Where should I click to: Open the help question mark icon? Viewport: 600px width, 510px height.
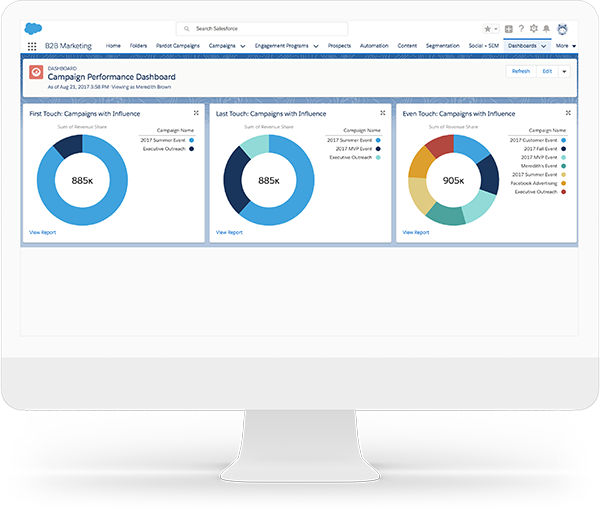point(521,29)
